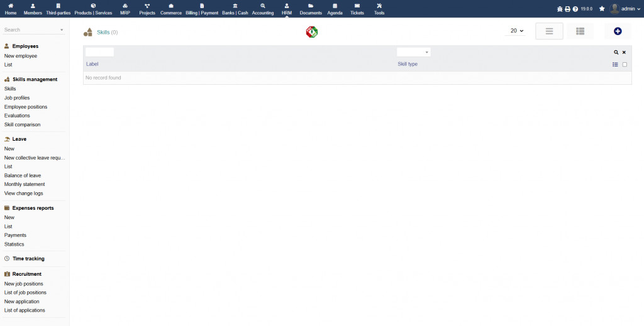Open the MRP module
The height and width of the screenshot is (326, 644).
[125, 9]
